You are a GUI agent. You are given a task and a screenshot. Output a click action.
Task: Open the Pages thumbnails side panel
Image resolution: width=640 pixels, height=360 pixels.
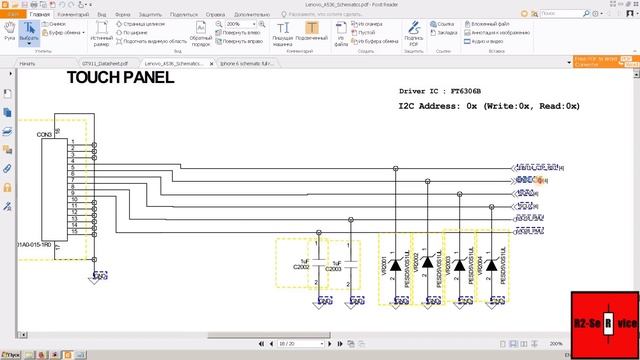7,113
